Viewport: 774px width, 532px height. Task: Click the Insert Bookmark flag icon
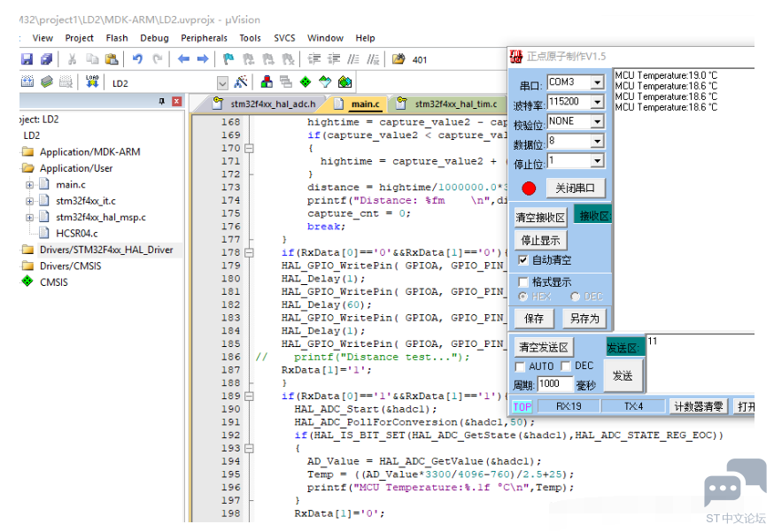(x=228, y=59)
